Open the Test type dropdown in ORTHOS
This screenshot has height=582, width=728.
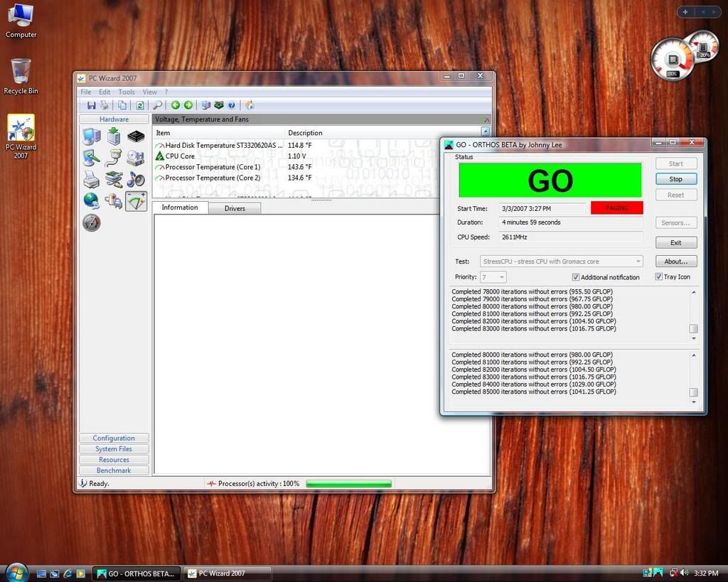click(x=562, y=262)
